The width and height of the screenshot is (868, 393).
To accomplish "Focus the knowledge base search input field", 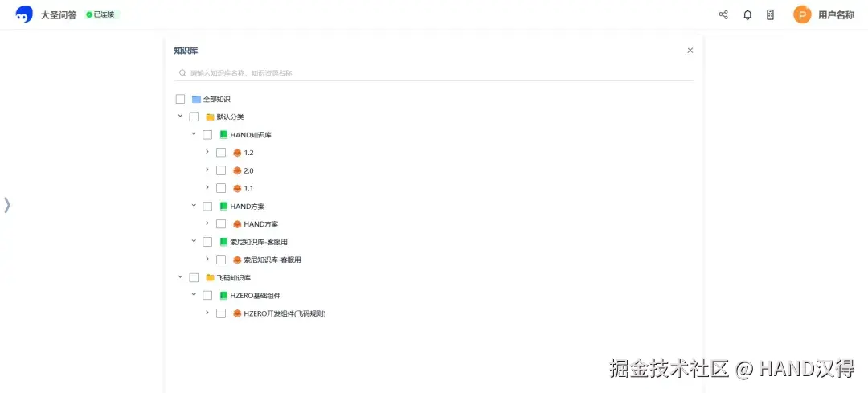I will 435,72.
